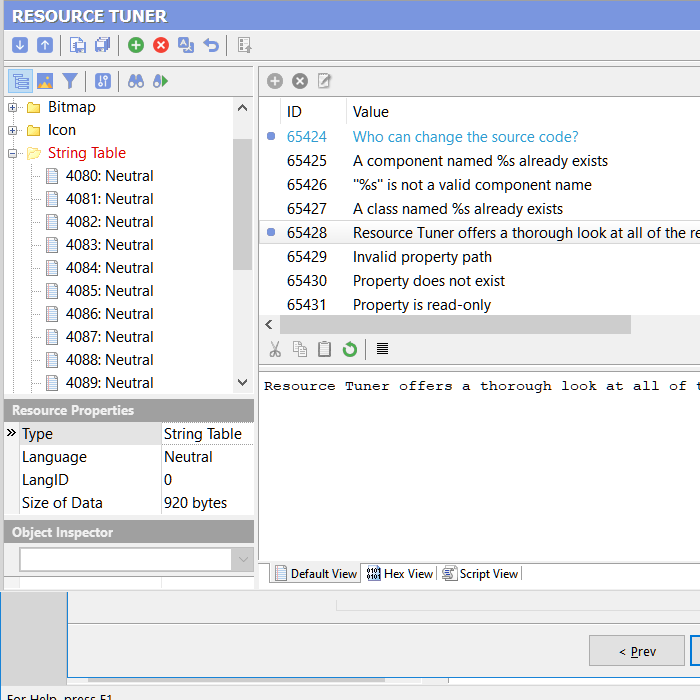Select tree item 4087: Neutral

(x=109, y=337)
